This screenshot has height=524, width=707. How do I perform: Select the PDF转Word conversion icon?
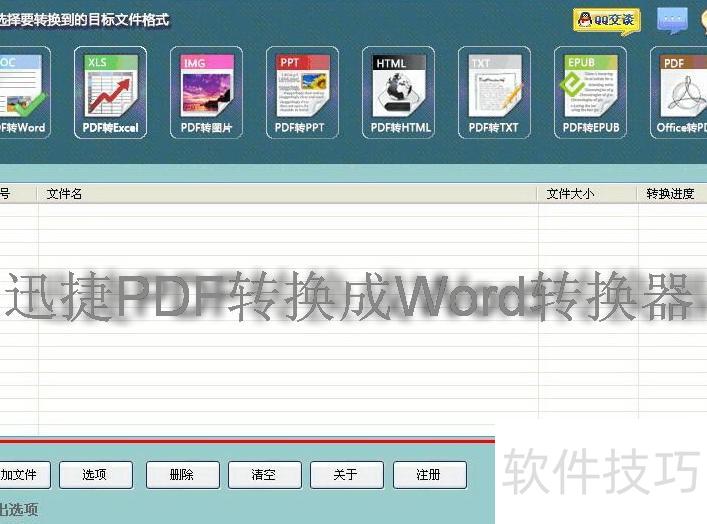(22, 92)
